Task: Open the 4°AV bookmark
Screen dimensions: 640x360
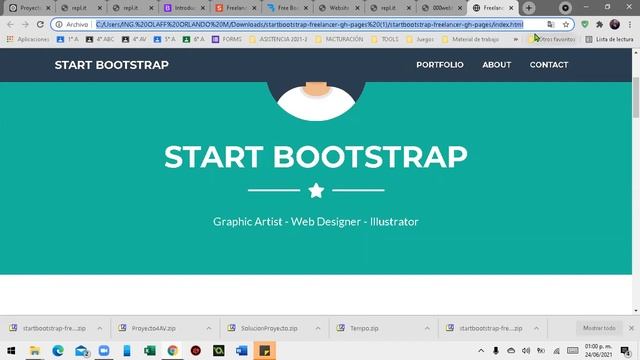Action: point(134,39)
